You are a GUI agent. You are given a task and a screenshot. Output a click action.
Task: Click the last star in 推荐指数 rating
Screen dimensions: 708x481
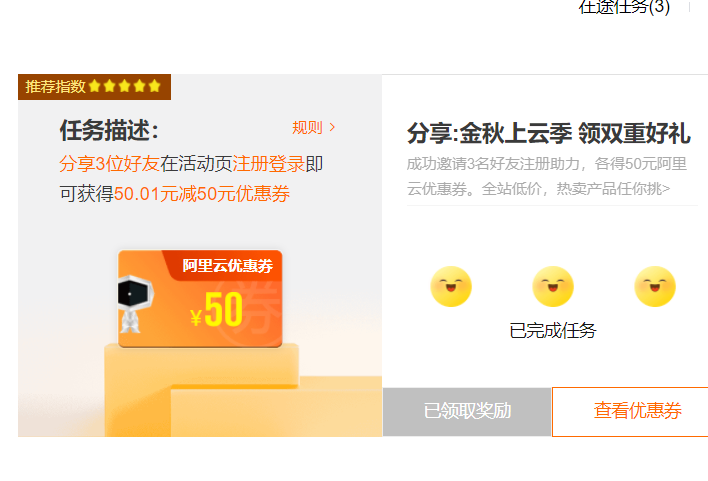click(x=155, y=86)
